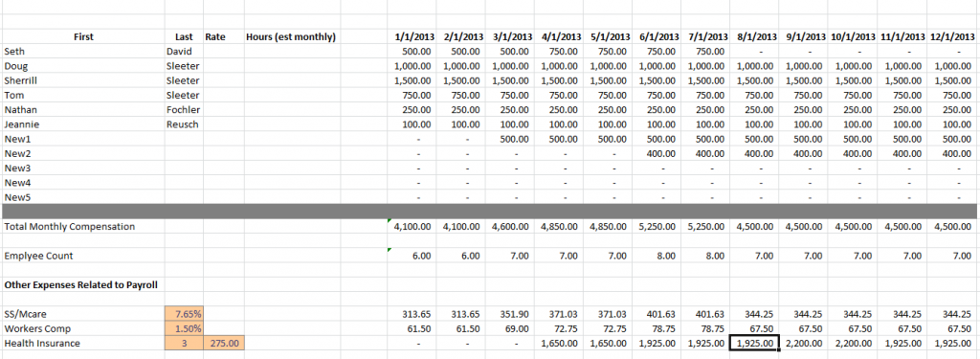Select the orange Health Insurance cell showing 3
Image resolution: width=980 pixels, height=359 pixels.
click(184, 343)
